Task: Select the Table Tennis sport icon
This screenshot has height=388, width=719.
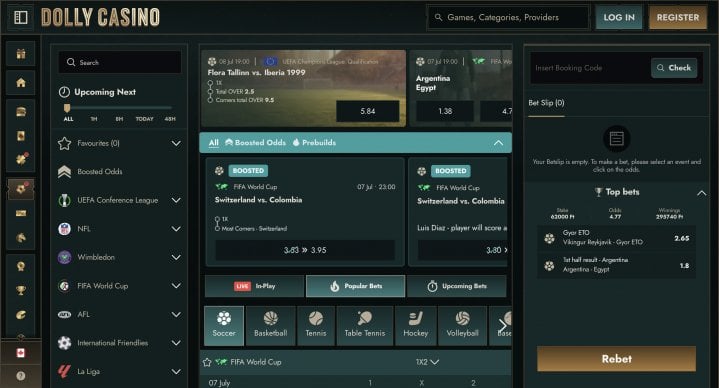Action: click(365, 326)
